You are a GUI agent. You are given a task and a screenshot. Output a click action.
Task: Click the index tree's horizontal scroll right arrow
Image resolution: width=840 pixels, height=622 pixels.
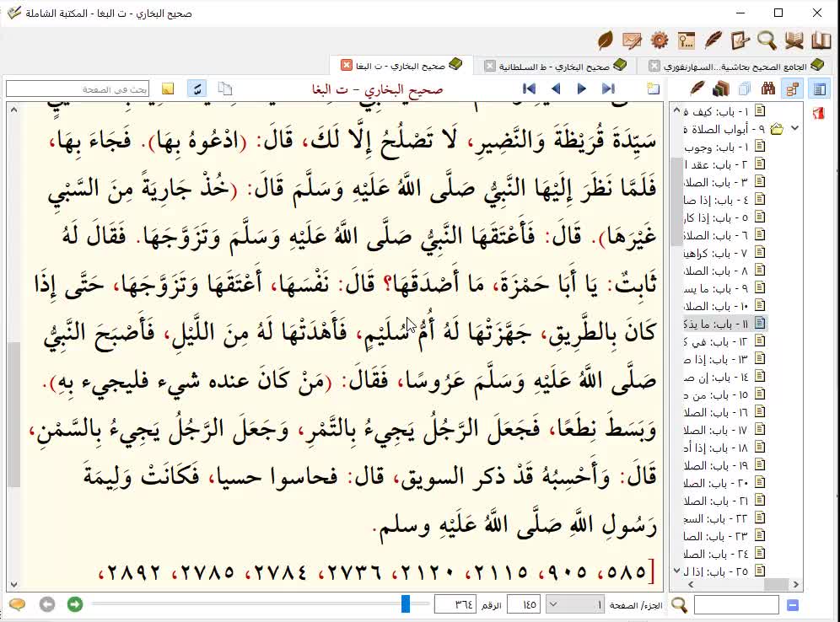[796, 585]
